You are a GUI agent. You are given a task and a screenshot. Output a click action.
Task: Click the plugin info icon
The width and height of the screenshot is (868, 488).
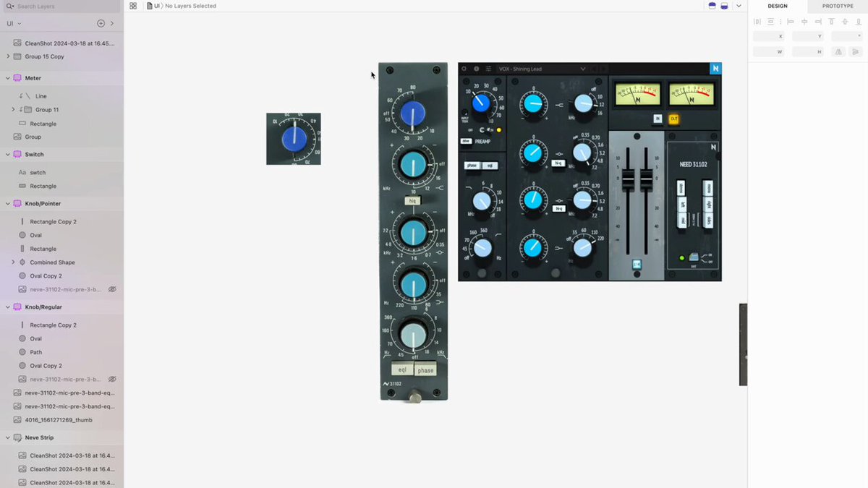tap(476, 69)
